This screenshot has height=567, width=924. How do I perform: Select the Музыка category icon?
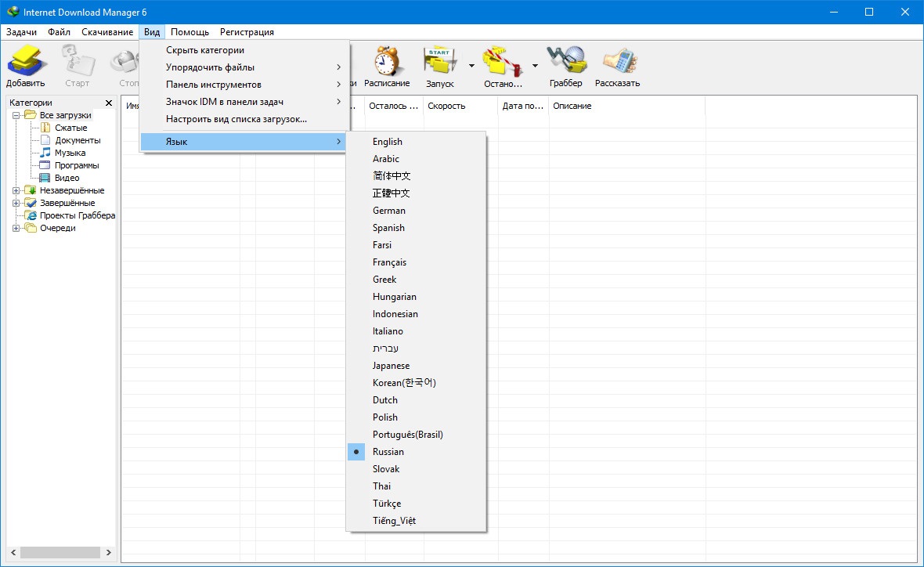[x=45, y=153]
